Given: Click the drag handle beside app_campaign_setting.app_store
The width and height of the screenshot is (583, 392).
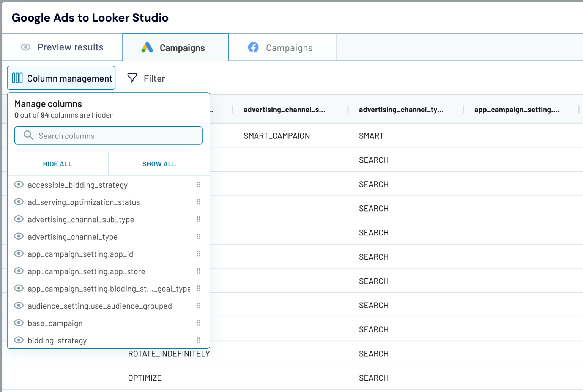Looking at the screenshot, I should click(x=199, y=271).
